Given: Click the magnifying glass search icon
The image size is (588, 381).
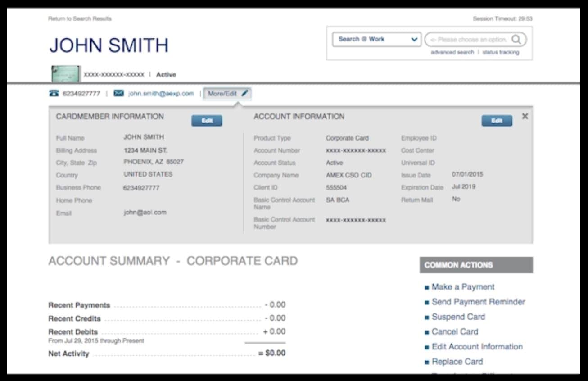Looking at the screenshot, I should 516,40.
